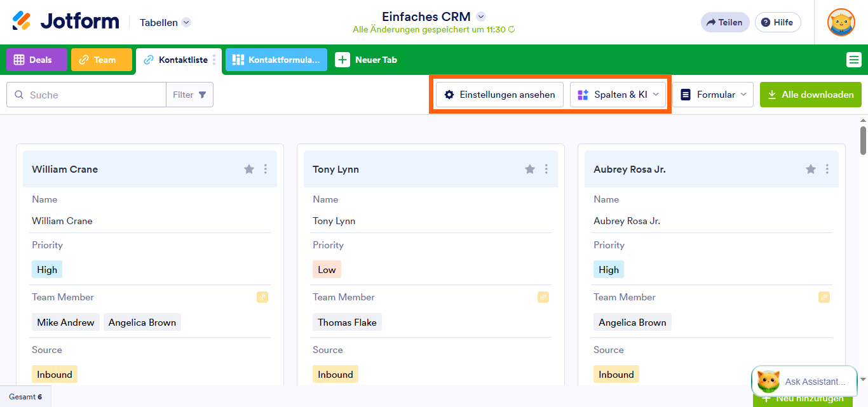
Task: Switch to the Deals tab
Action: pyautogui.click(x=36, y=60)
